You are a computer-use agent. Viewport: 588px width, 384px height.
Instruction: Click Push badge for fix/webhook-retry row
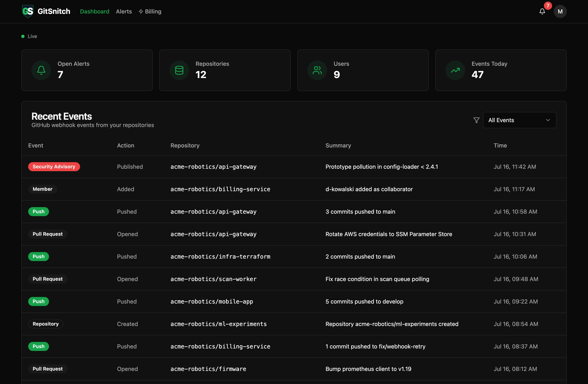(39, 346)
